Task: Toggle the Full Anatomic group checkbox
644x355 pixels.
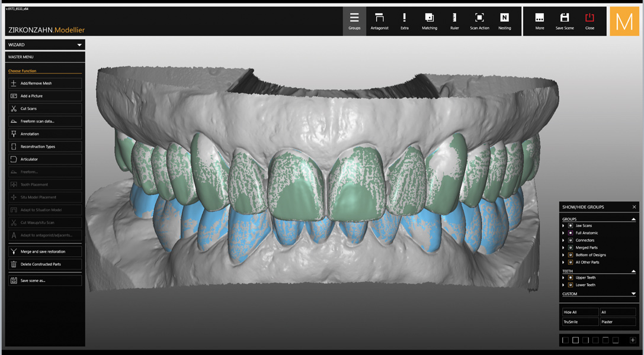Action: (x=571, y=233)
